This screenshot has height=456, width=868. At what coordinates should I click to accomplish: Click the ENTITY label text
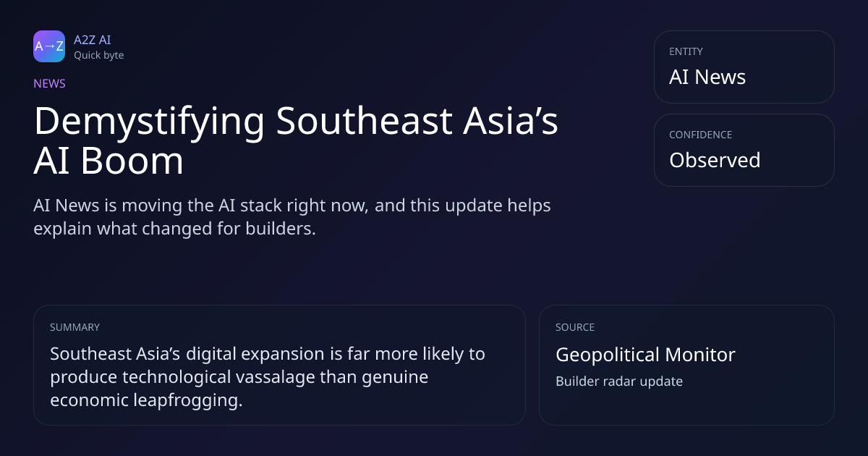pos(686,51)
